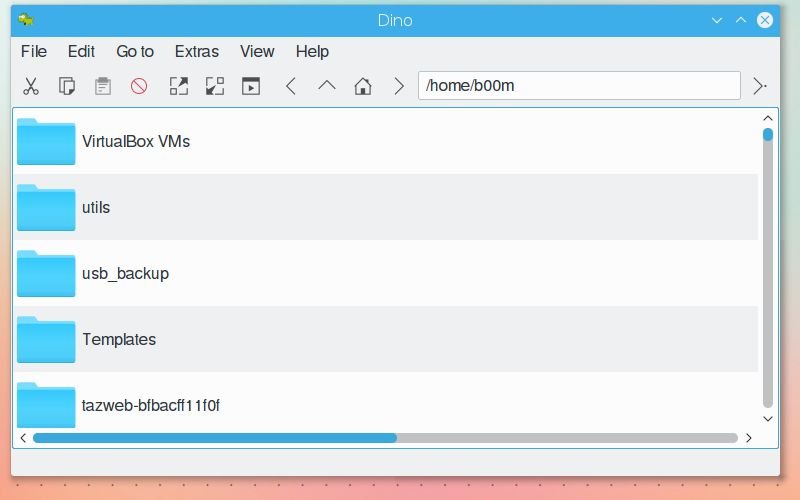
Task: Select the VirtualBox VMs folder icon
Action: coord(46,141)
